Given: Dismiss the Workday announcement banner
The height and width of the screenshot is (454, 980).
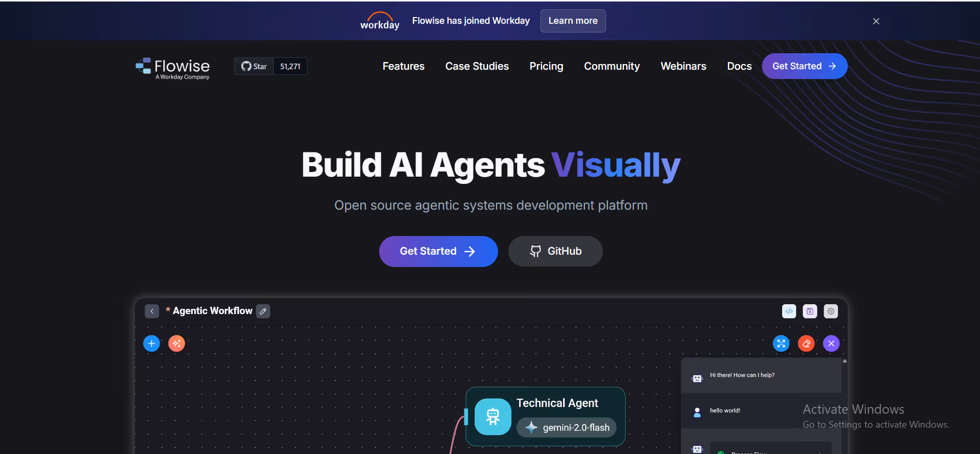Looking at the screenshot, I should (876, 21).
